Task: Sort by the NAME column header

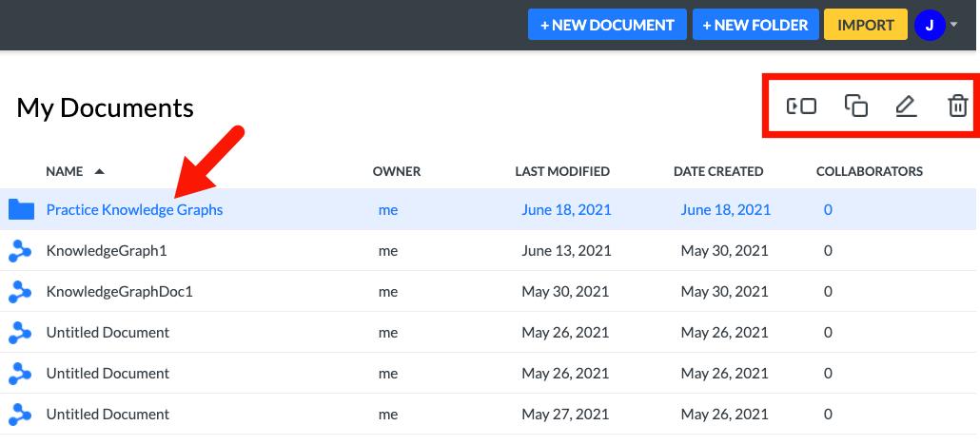Action: click(x=65, y=171)
